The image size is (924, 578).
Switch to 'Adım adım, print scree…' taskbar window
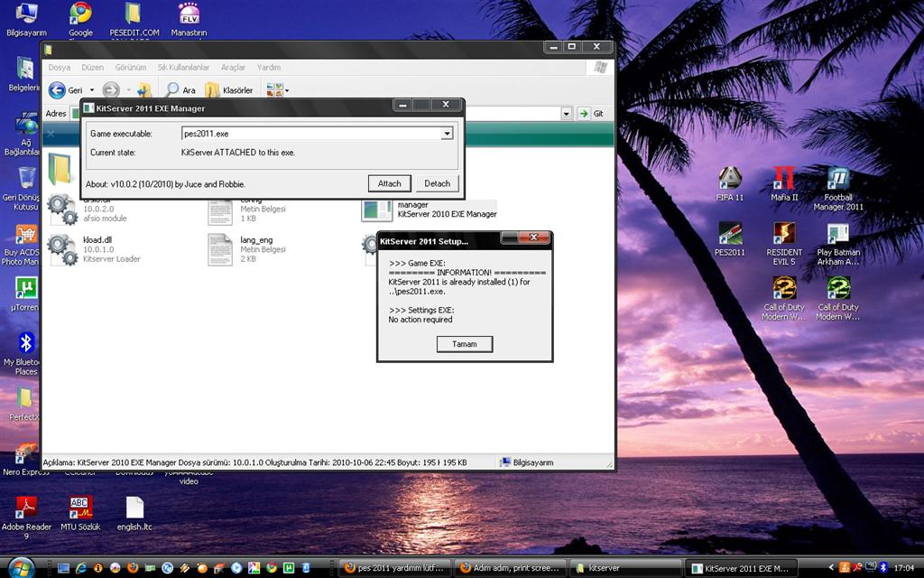[x=511, y=568]
